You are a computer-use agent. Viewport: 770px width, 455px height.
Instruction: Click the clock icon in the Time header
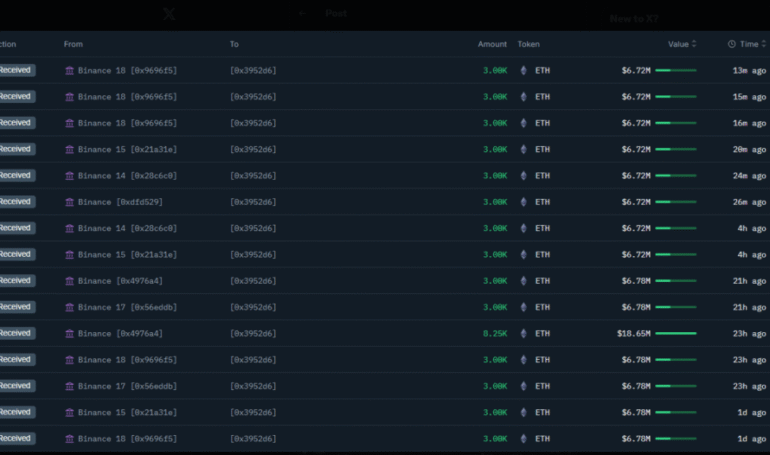731,44
